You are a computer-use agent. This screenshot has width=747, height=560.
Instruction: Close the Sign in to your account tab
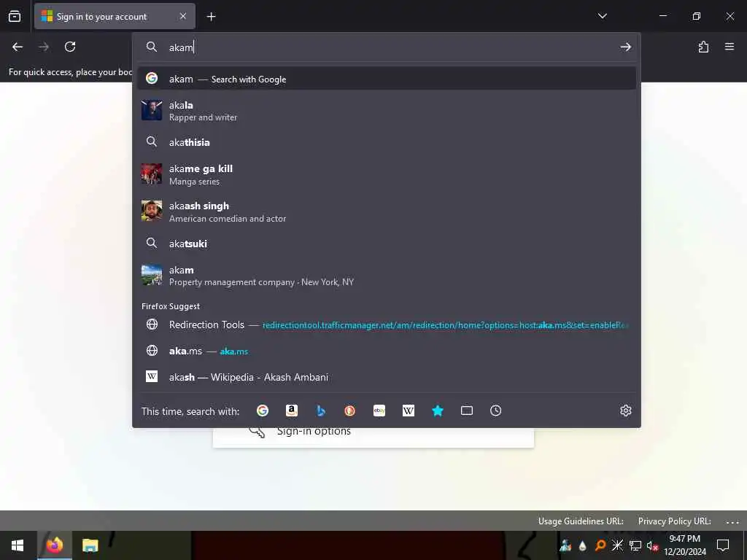click(x=183, y=16)
